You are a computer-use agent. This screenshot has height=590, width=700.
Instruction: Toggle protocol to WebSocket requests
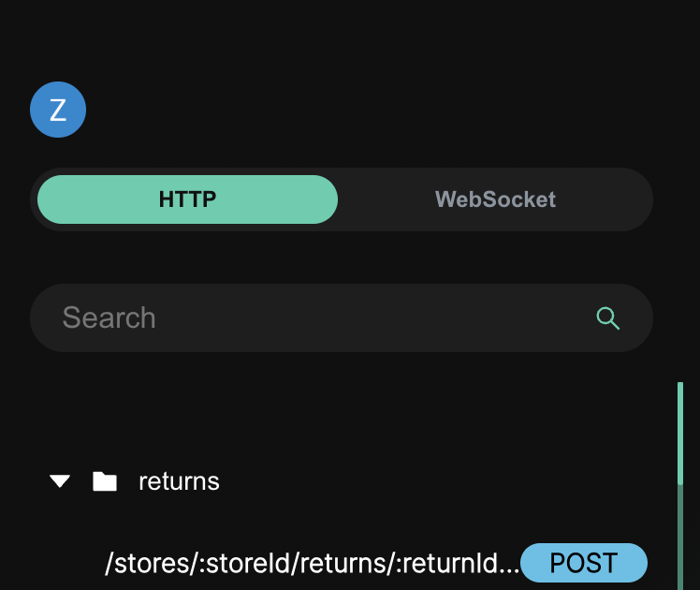point(495,199)
